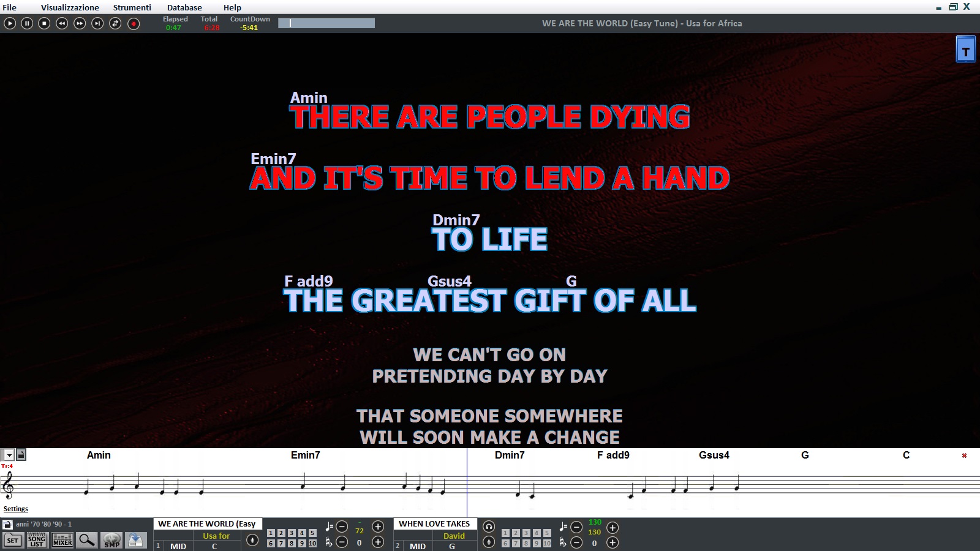This screenshot has height=551, width=980.
Task: Stop the song playback
Action: pyautogui.click(x=44, y=23)
